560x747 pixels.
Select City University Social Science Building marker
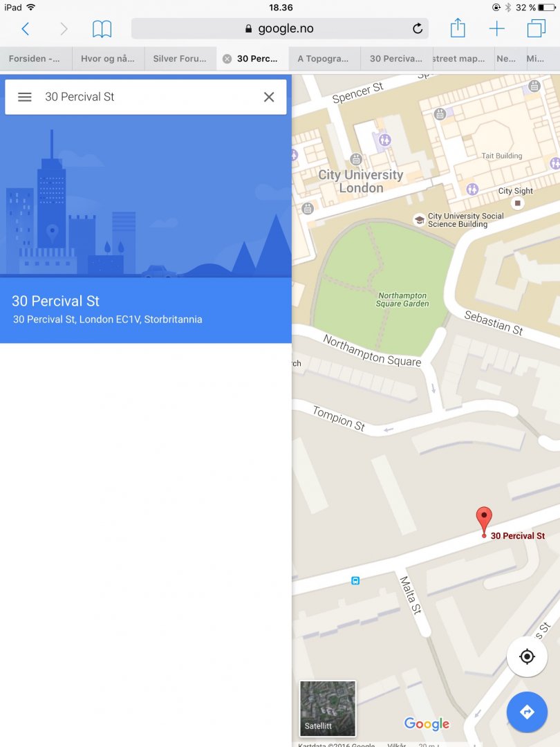pos(419,220)
